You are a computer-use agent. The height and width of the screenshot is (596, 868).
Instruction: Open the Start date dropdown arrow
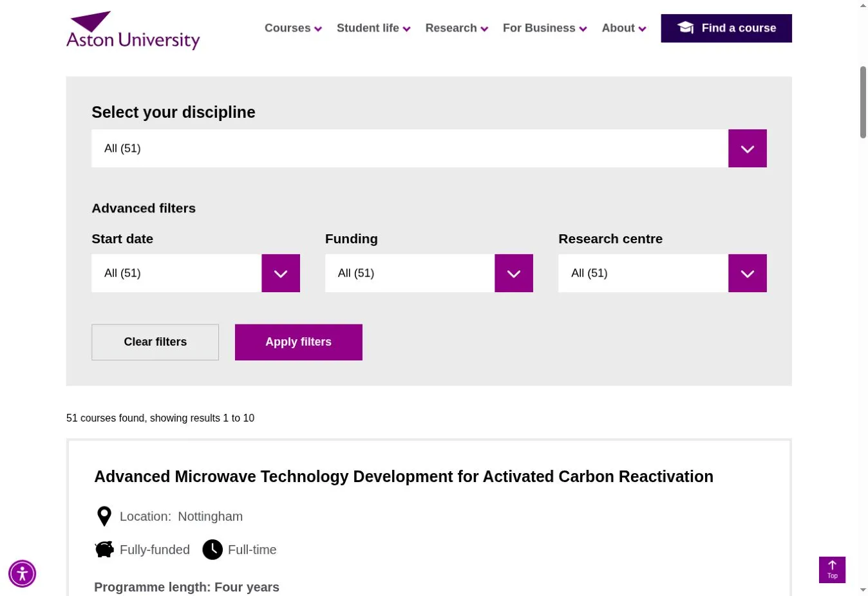[x=281, y=274]
